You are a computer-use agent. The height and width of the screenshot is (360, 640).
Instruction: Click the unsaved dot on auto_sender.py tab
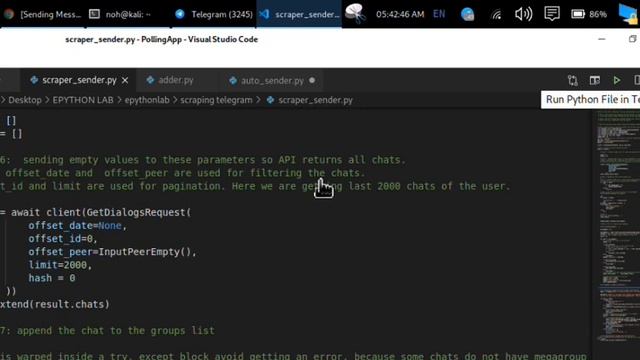312,80
